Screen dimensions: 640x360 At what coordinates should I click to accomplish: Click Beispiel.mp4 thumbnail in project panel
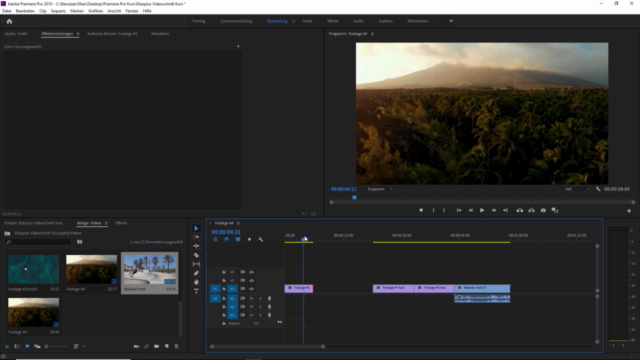coord(150,269)
